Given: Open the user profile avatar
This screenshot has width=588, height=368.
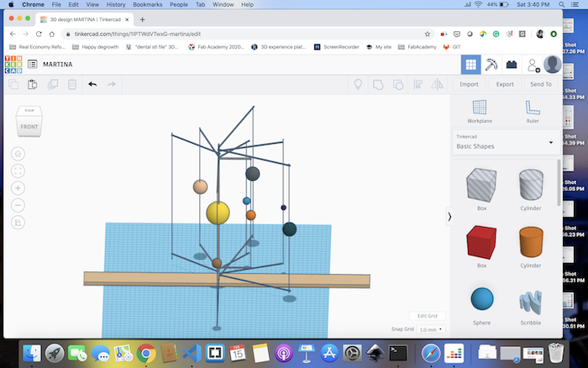Looking at the screenshot, I should (x=552, y=64).
